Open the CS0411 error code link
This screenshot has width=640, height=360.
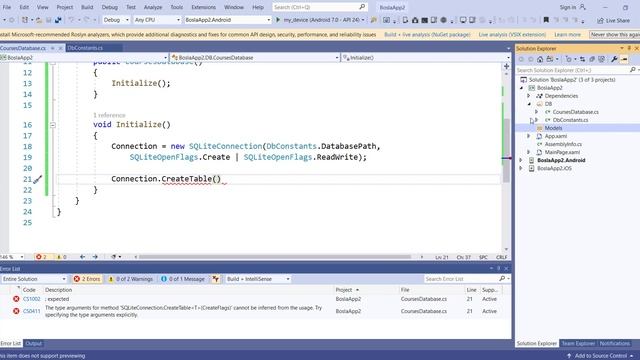pos(31,311)
